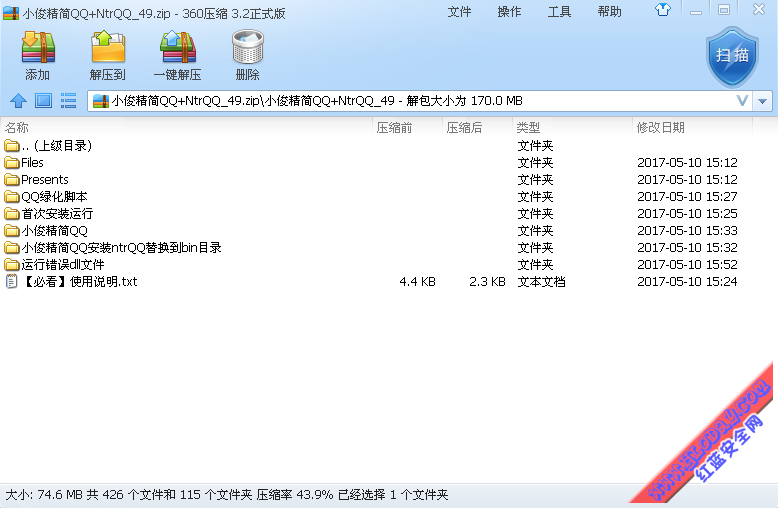
Task: Go up one level with blue arrow
Action: point(19,101)
